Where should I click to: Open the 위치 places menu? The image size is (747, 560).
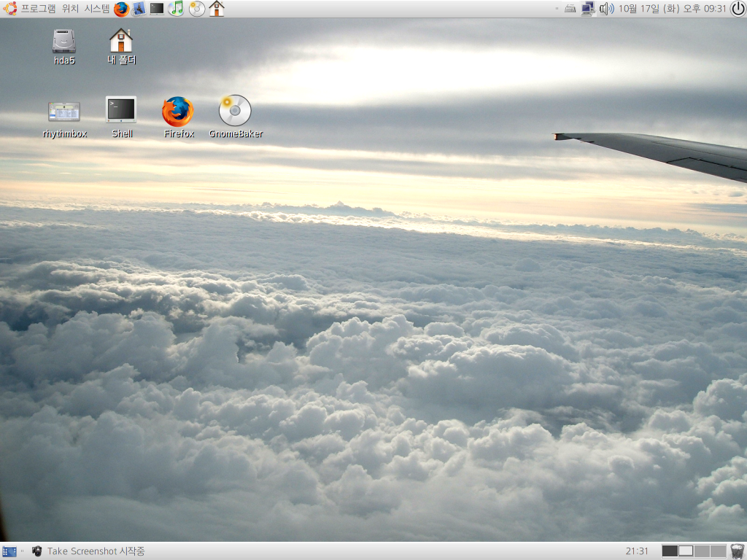[71, 9]
